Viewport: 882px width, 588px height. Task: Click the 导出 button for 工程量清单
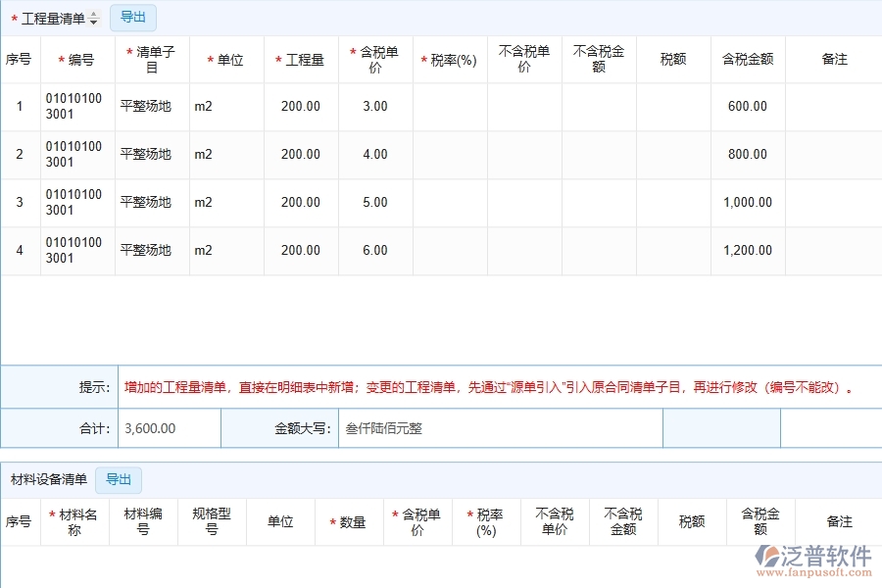[x=133, y=17]
